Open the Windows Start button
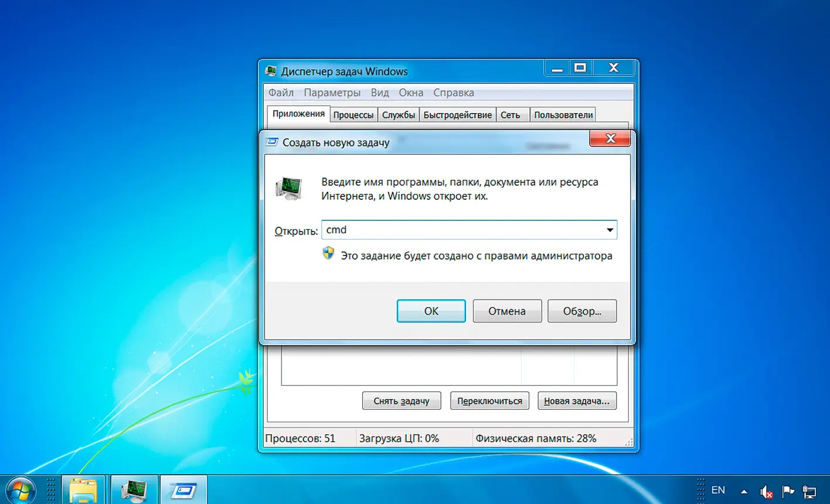Image resolution: width=830 pixels, height=504 pixels. 20,491
